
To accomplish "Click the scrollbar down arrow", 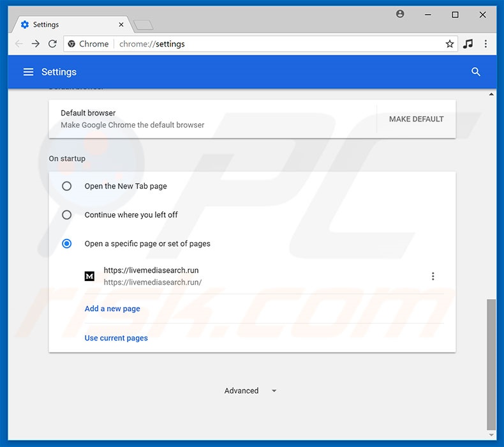I will point(491,435).
